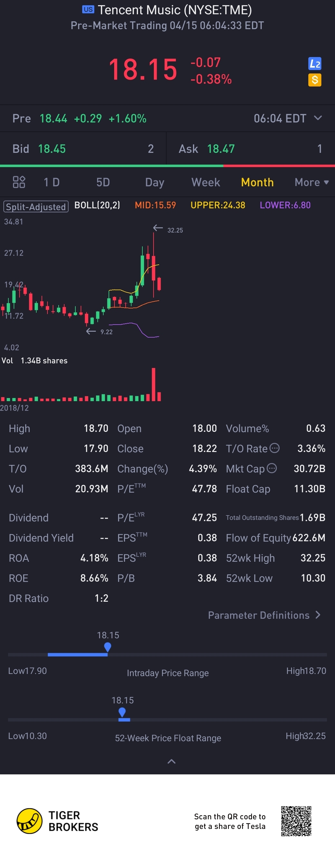
Task: Open the chart layout grid icon
Action: click(19, 182)
